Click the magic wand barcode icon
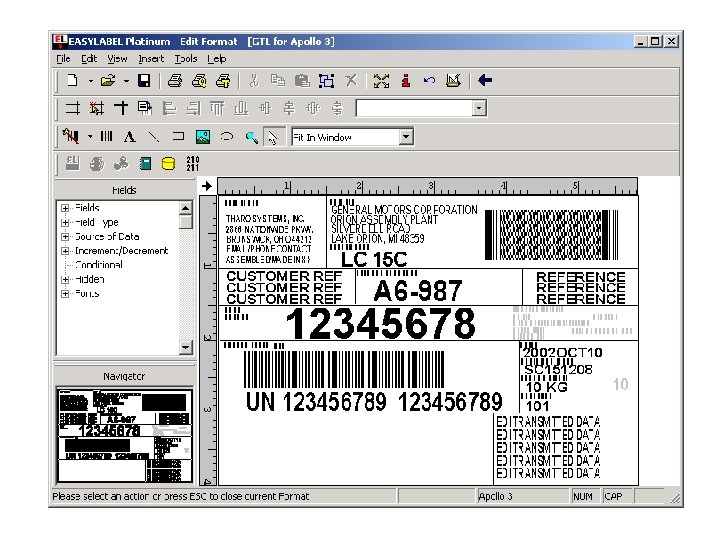720x540 pixels. pyautogui.click(x=71, y=136)
